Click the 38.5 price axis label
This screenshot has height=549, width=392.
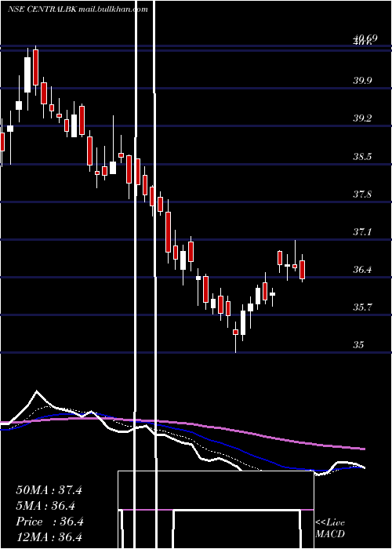pos(362,156)
